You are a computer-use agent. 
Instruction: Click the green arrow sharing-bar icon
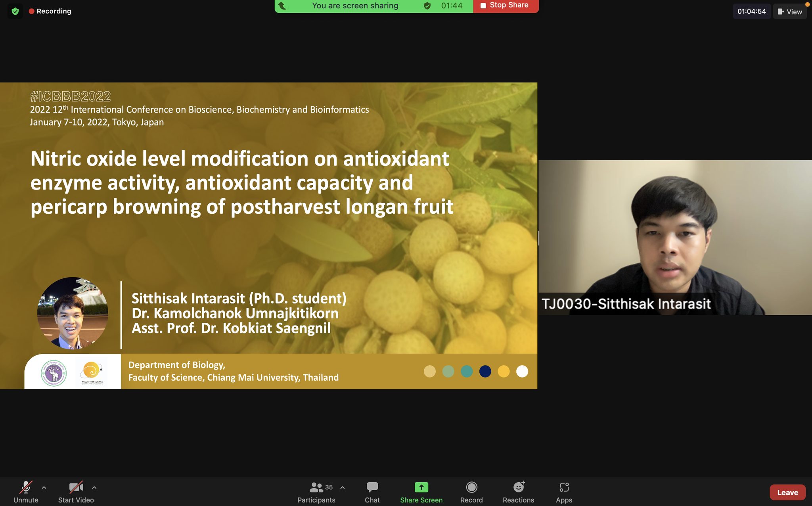pyautogui.click(x=282, y=6)
